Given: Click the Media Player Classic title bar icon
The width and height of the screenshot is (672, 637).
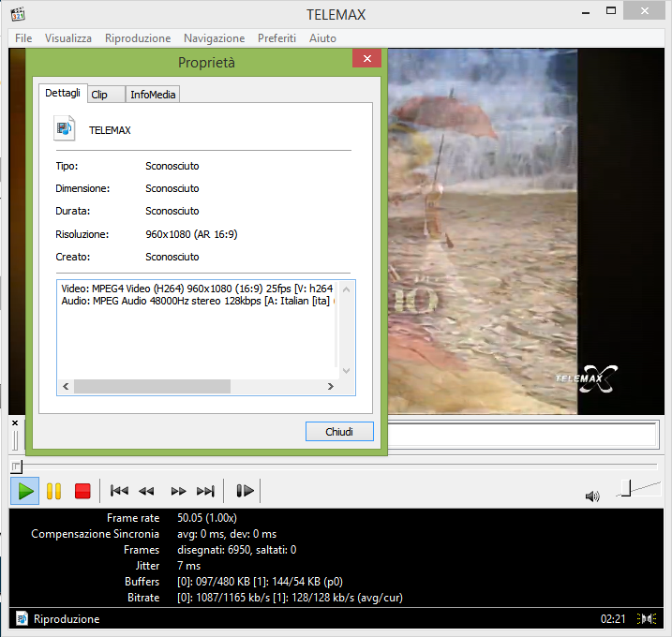Looking at the screenshot, I should [18, 14].
